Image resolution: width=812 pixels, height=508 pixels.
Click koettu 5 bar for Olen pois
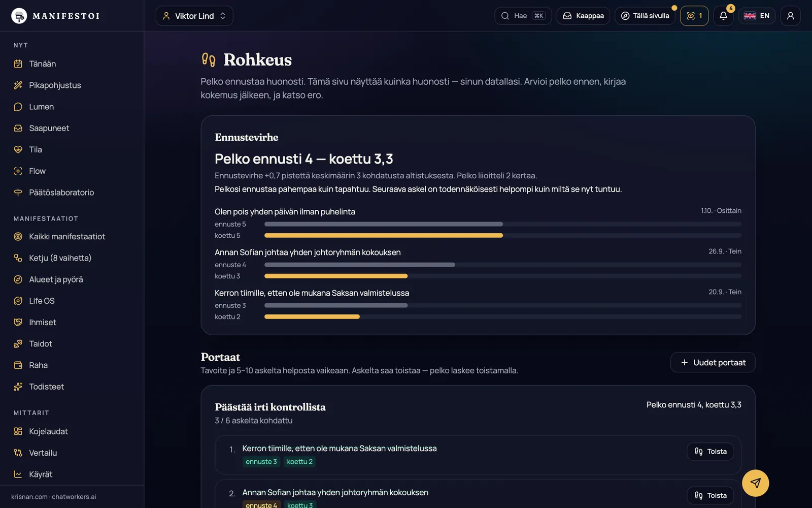point(384,236)
